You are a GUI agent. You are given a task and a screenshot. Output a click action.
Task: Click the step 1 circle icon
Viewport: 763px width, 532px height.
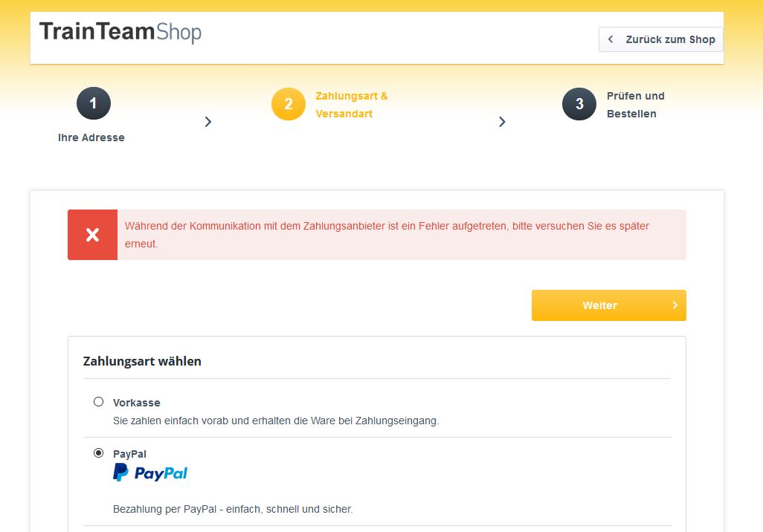click(94, 103)
